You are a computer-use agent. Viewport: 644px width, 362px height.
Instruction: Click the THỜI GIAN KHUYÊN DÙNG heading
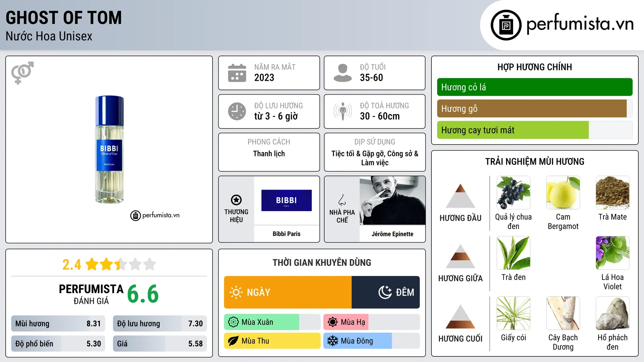coord(322,263)
